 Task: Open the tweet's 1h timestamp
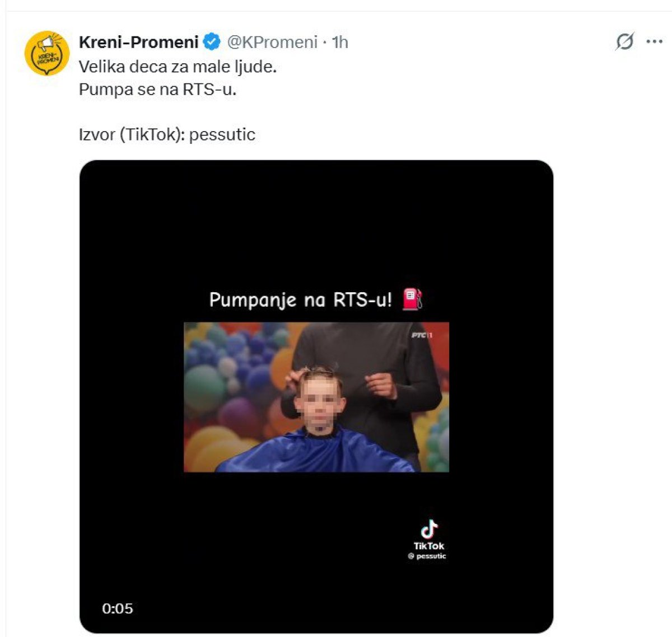pos(340,42)
